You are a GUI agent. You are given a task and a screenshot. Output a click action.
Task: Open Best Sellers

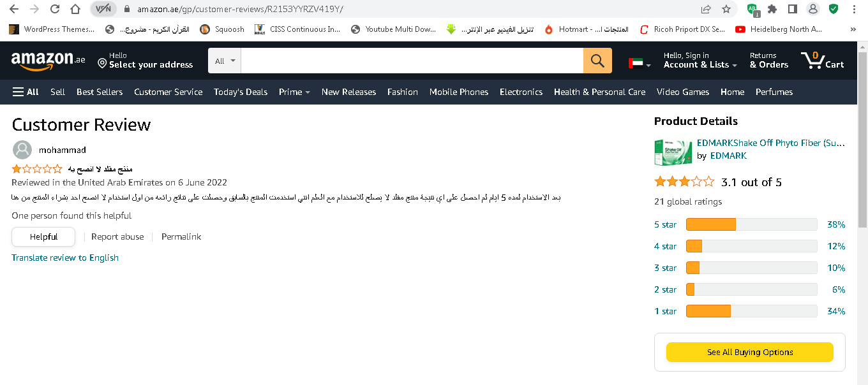click(100, 92)
